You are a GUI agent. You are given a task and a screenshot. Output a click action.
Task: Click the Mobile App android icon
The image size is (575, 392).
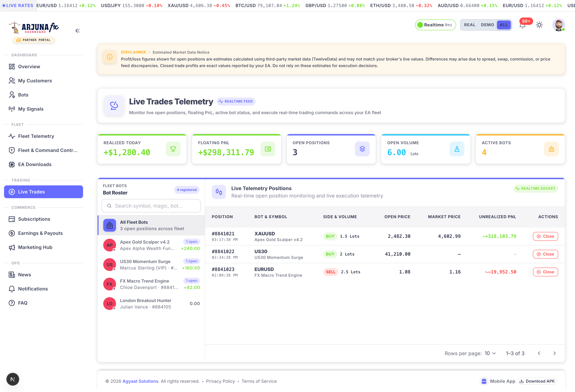coord(484,381)
